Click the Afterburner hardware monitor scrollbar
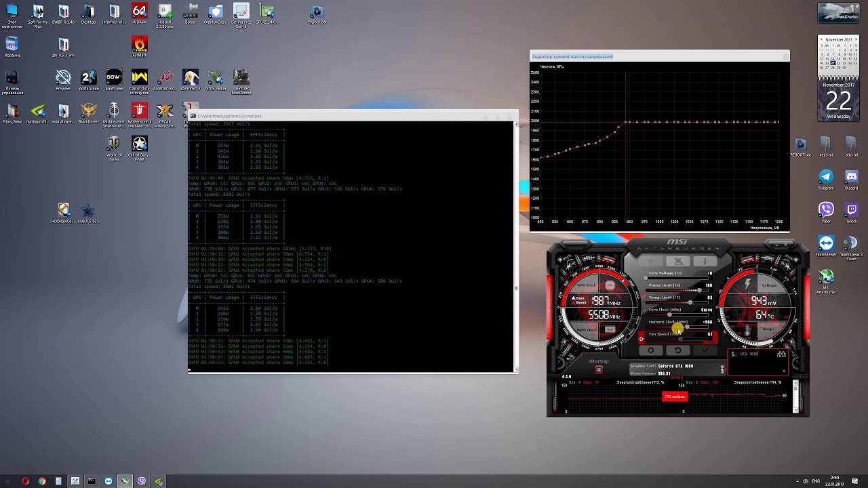868x488 pixels. pyautogui.click(x=796, y=396)
